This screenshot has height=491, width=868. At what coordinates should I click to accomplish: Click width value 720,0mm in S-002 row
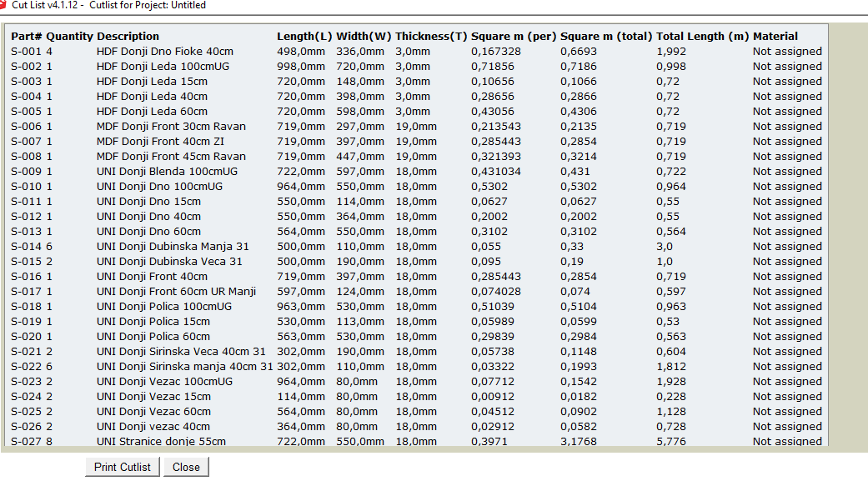360,67
